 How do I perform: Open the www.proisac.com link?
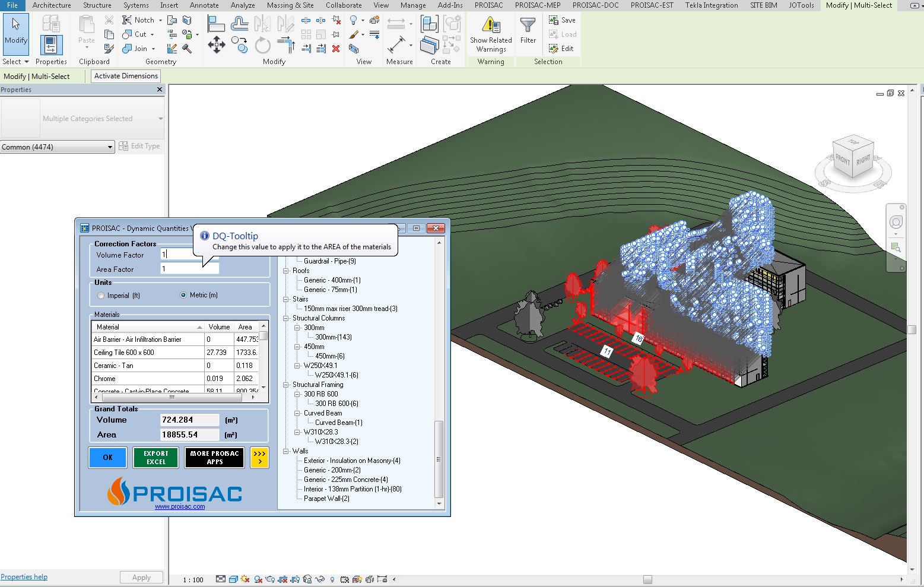[x=180, y=507]
